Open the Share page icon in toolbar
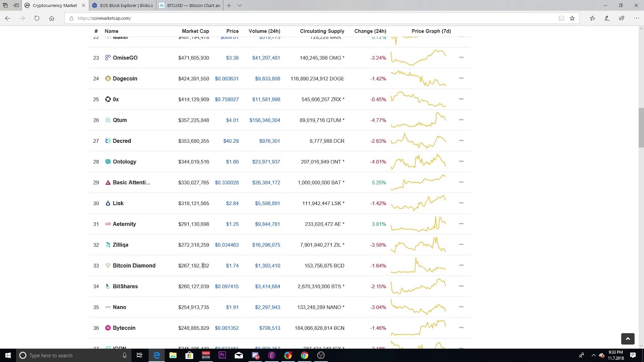 coord(622,18)
